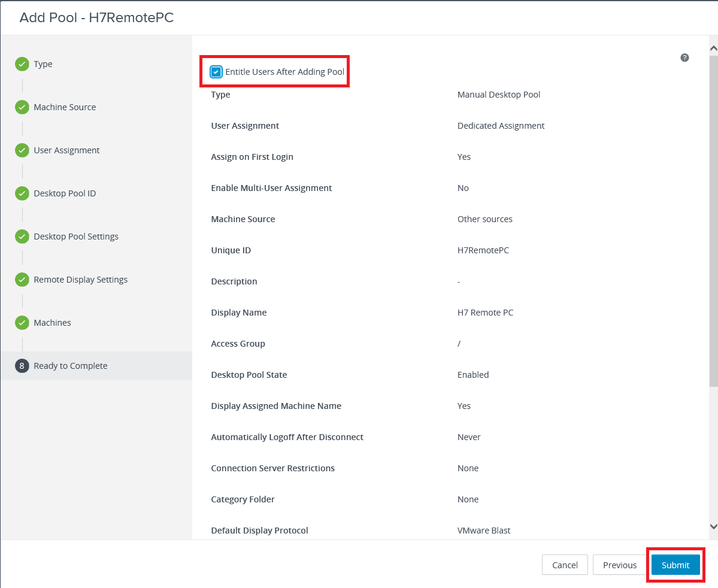Click the Cancel button
Viewport: 718px width, 588px height.
click(x=565, y=565)
